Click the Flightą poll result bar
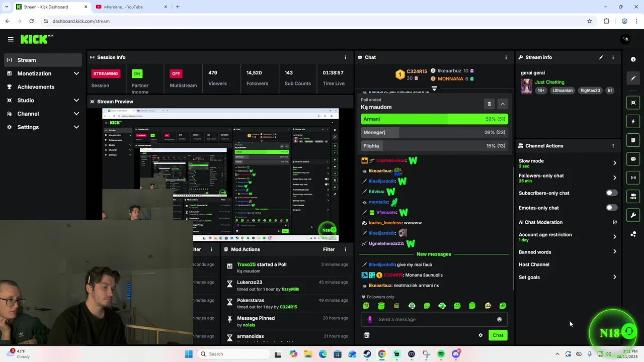Viewport: 644px width, 362px height. point(434,146)
